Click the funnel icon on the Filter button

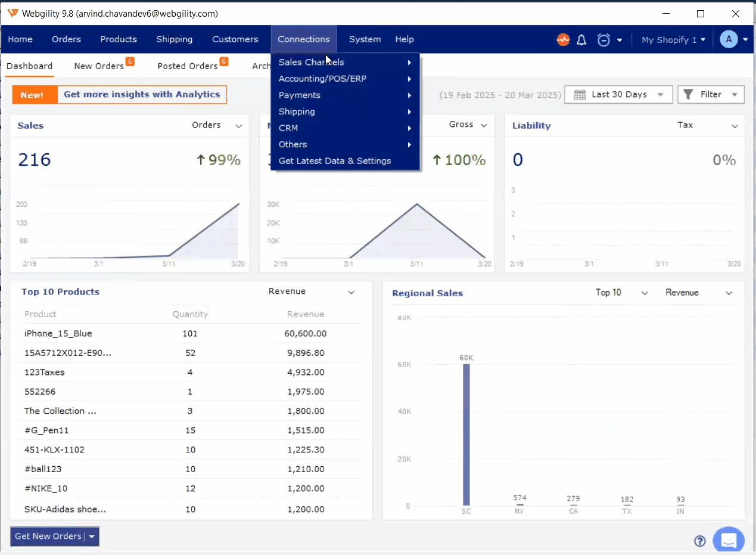[688, 95]
